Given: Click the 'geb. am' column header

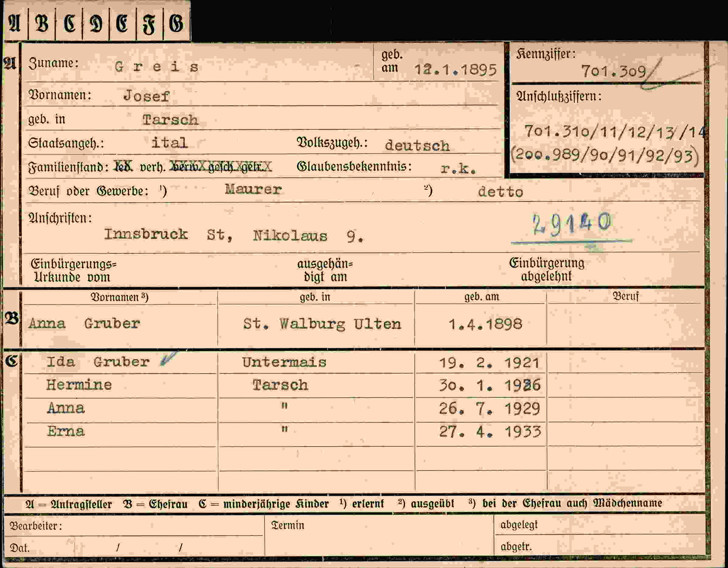Looking at the screenshot, I should pyautogui.click(x=482, y=296).
